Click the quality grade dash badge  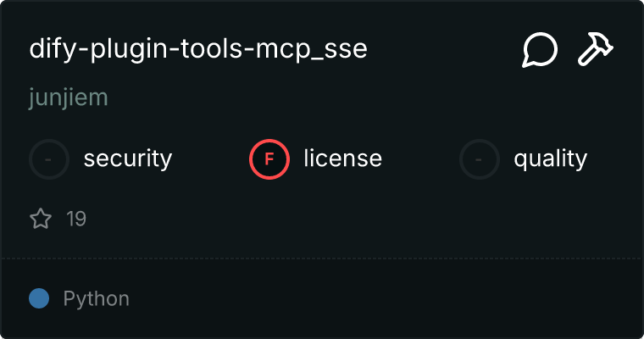[480, 158]
